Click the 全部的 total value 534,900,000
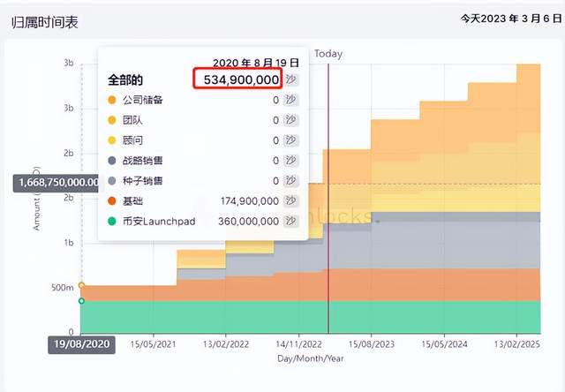This screenshot has height=392, width=565. 237,79
